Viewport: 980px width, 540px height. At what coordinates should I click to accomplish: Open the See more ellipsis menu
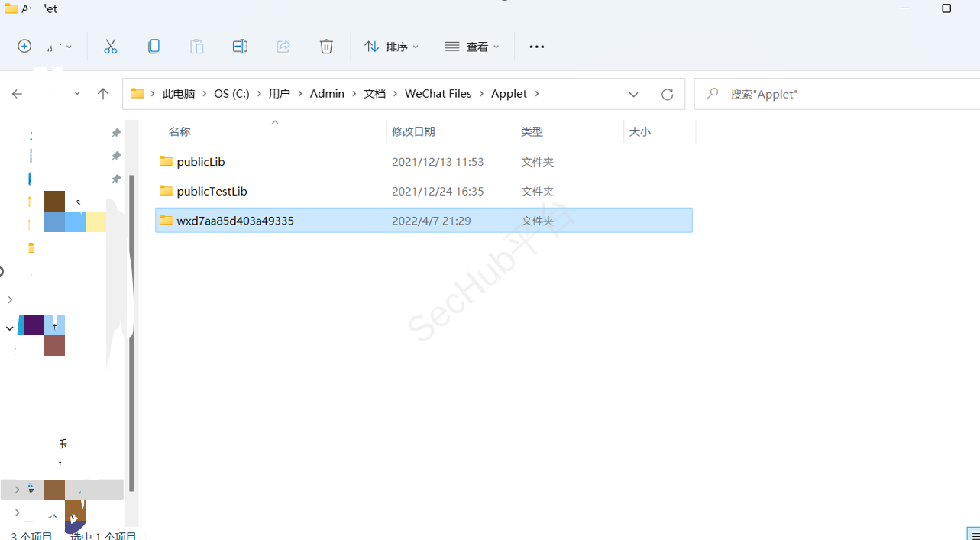point(537,47)
